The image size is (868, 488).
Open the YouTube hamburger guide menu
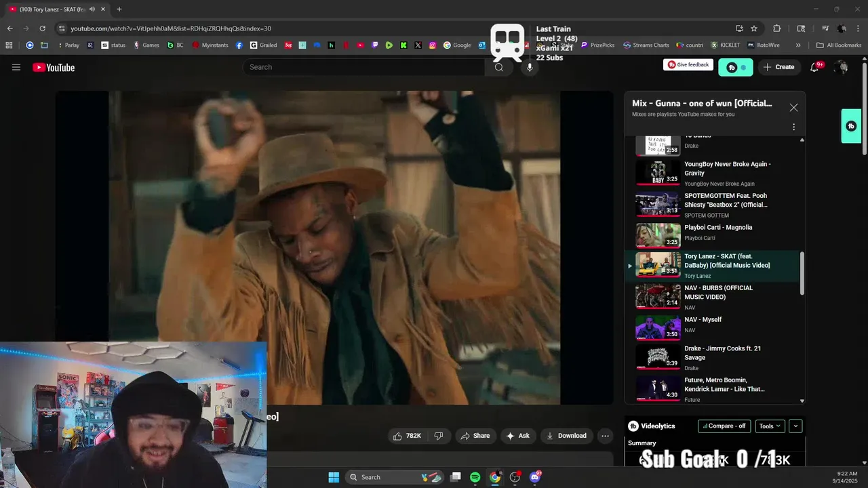(x=16, y=67)
